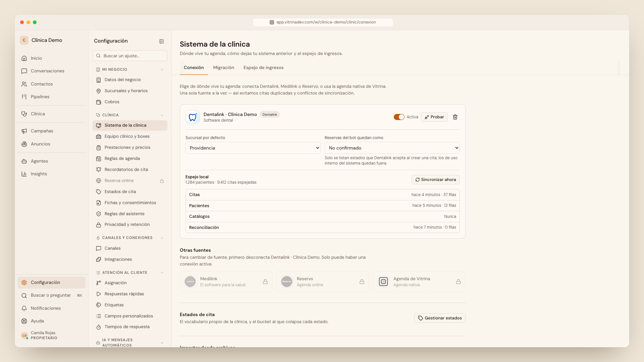Open Inicio from the home icon
The image size is (644, 362).
(51, 58)
